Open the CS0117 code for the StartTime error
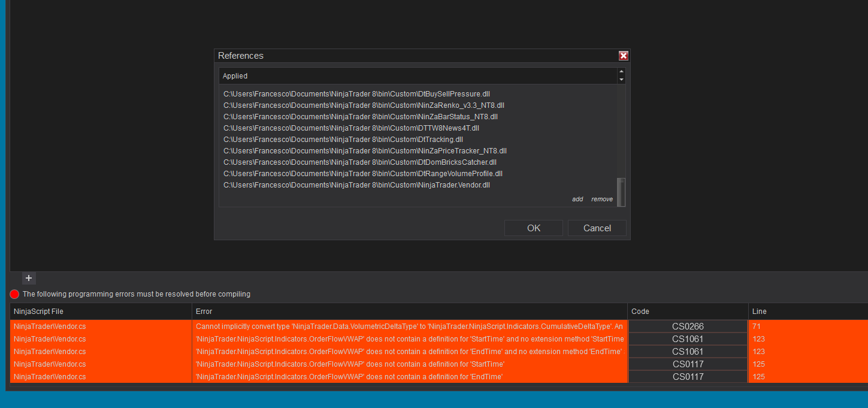Image resolution: width=868 pixels, height=408 pixels. (688, 364)
